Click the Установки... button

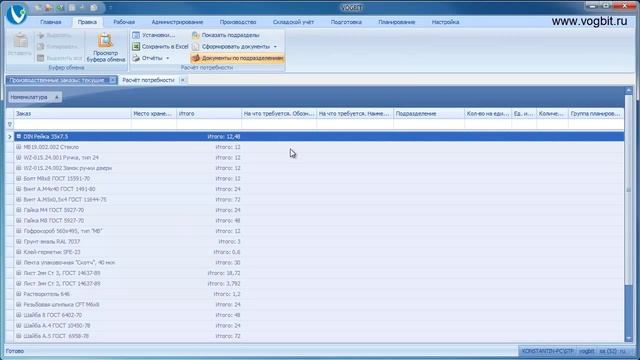153,35
